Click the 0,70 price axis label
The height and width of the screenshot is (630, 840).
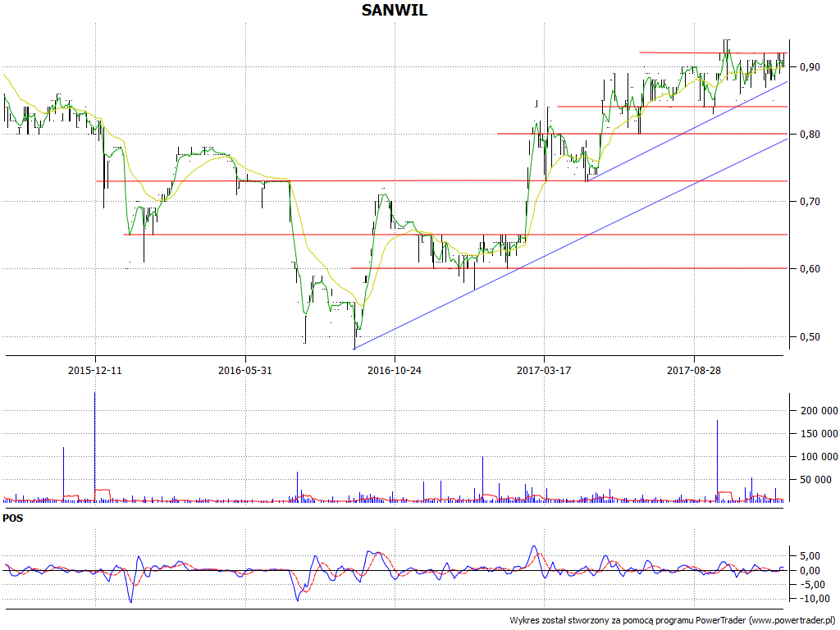click(x=810, y=202)
